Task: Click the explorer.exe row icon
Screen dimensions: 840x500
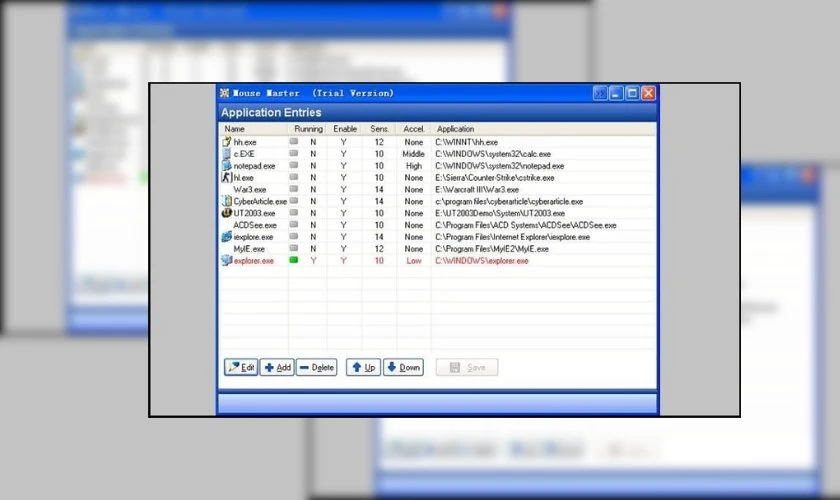Action: [227, 260]
